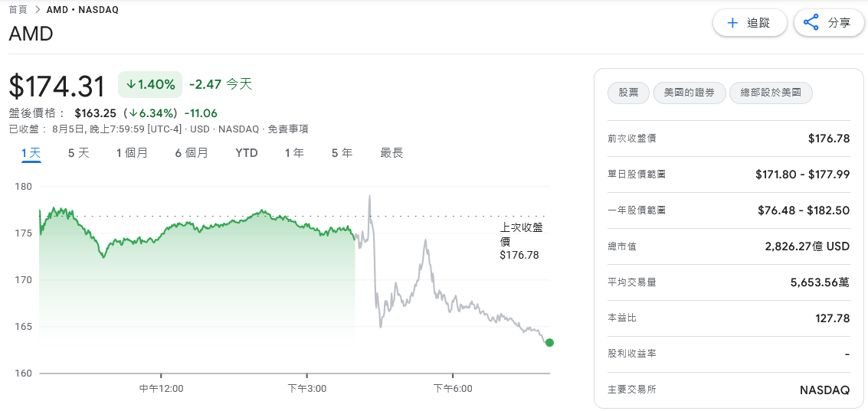Screen dimensions: 868x411
Task: Click the 上次收盤價 $176.78 chart label
Action: [520, 241]
